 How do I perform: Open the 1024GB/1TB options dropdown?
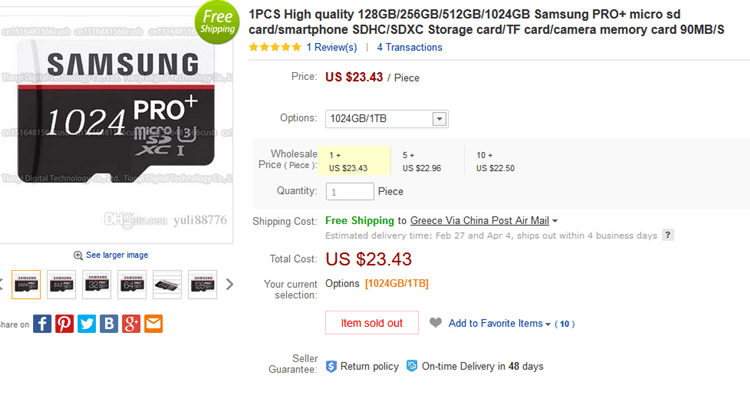click(x=386, y=119)
